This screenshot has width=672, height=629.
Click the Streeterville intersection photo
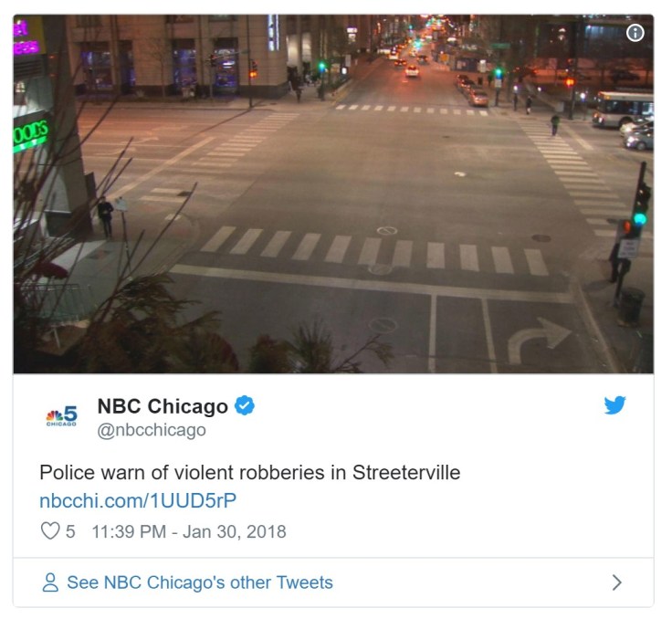point(333,194)
